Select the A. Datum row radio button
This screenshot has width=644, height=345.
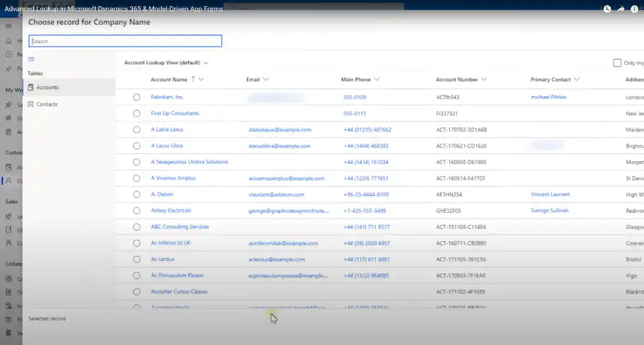(x=137, y=194)
